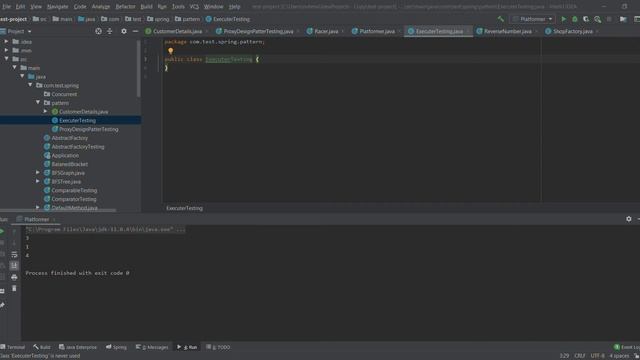Screen dimensions: 640x360
Task: Open Run panel settings gear
Action: [629, 219]
